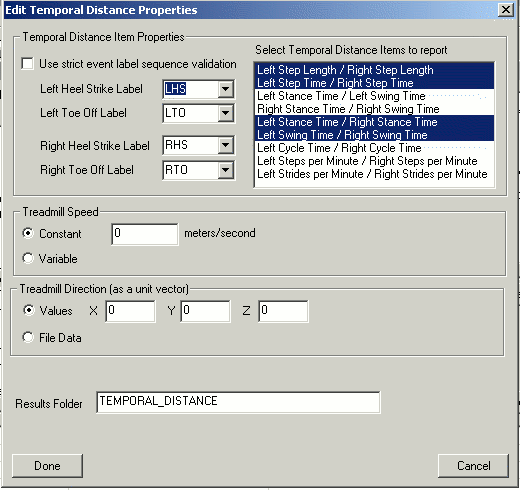Image resolution: width=520 pixels, height=490 pixels.
Task: Select Left Strides per Minute list item
Action: pos(374,174)
